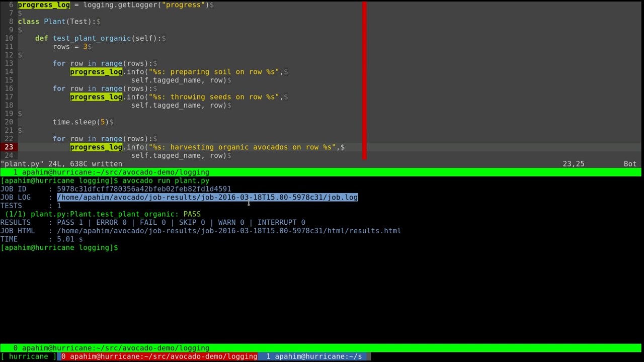Screen dimensions: 644x362
Task: Click 'for row in range(rows):' on line 22
Action: point(103,139)
